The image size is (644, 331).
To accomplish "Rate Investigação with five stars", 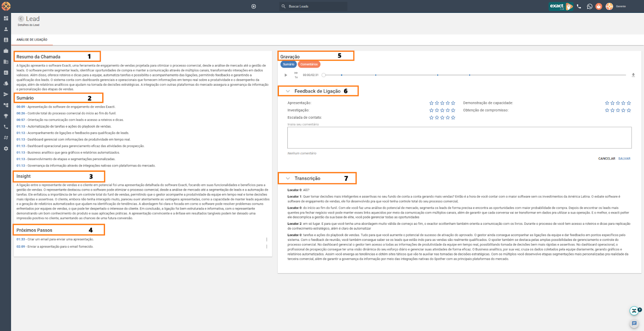I will coord(453,110).
